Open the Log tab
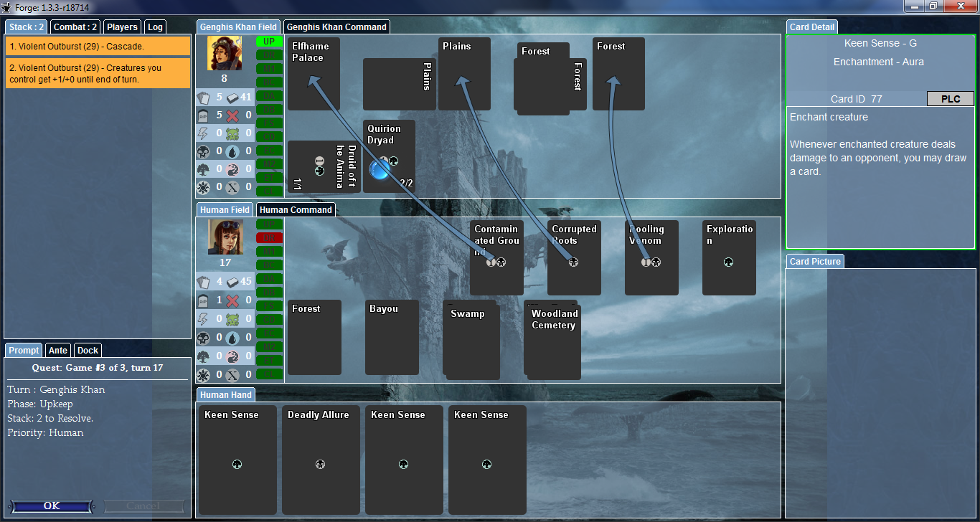The width and height of the screenshot is (980, 522). [155, 27]
